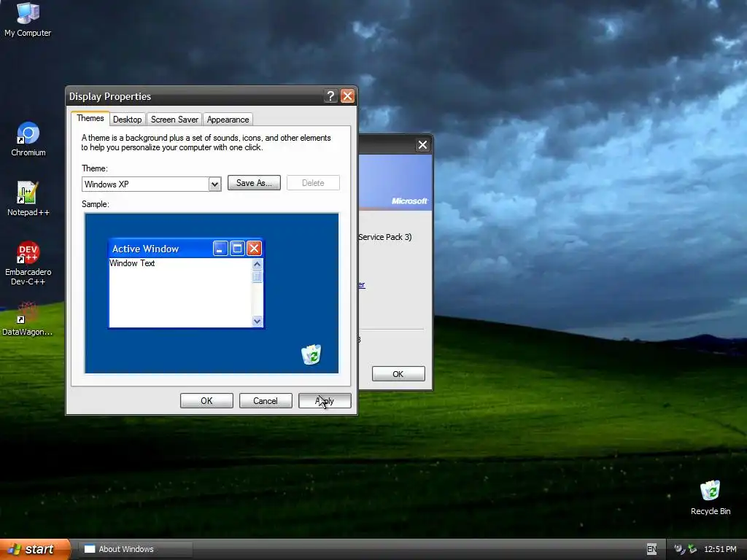Viewport: 747px width, 560px height.
Task: Select the Recycle Bin on the desktop
Action: click(710, 497)
